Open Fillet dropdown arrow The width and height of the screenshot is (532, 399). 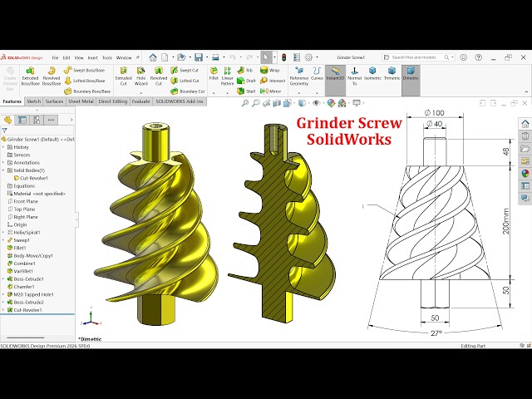pyautogui.click(x=214, y=93)
